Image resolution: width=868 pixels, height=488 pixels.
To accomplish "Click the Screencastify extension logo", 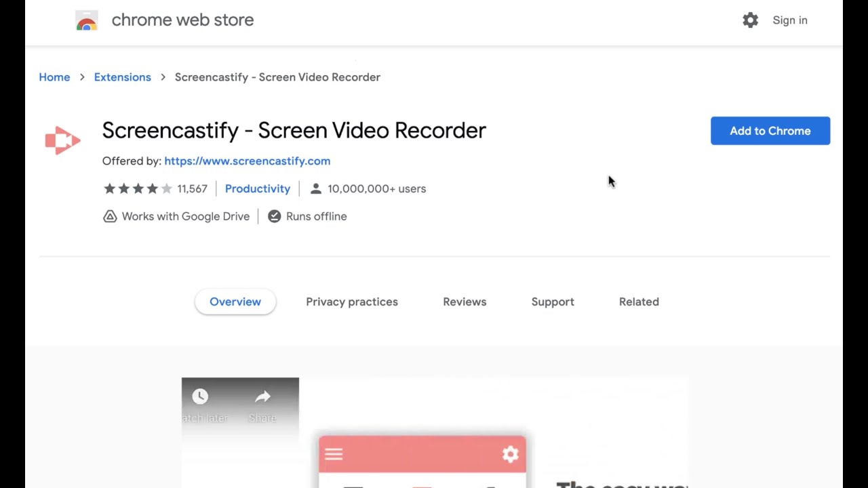I will coord(62,140).
